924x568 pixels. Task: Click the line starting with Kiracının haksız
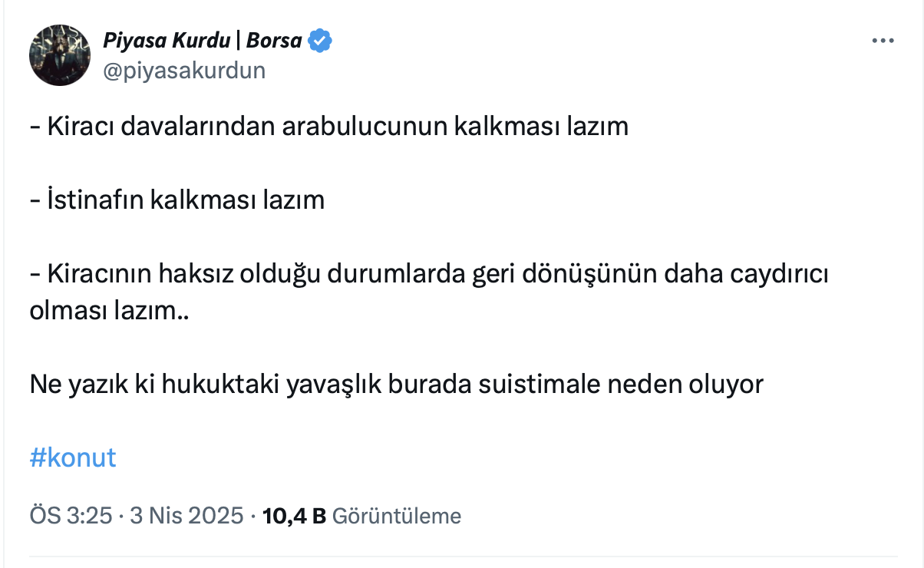coord(428,274)
